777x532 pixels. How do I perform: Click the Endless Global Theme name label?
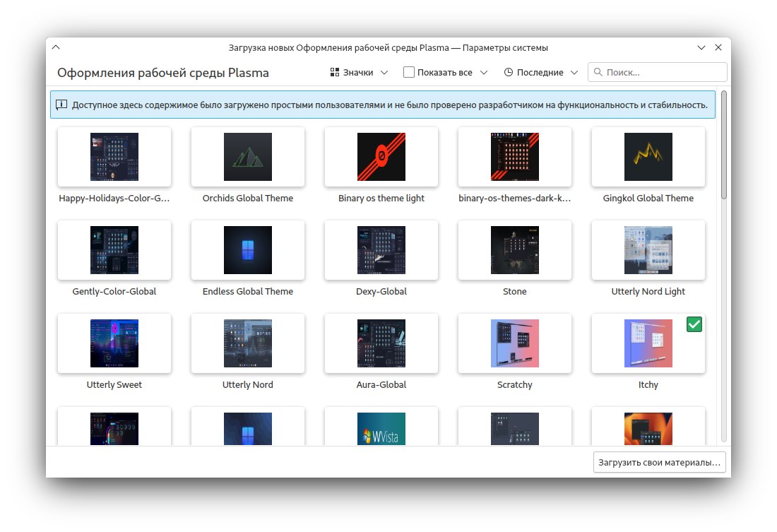(x=248, y=292)
